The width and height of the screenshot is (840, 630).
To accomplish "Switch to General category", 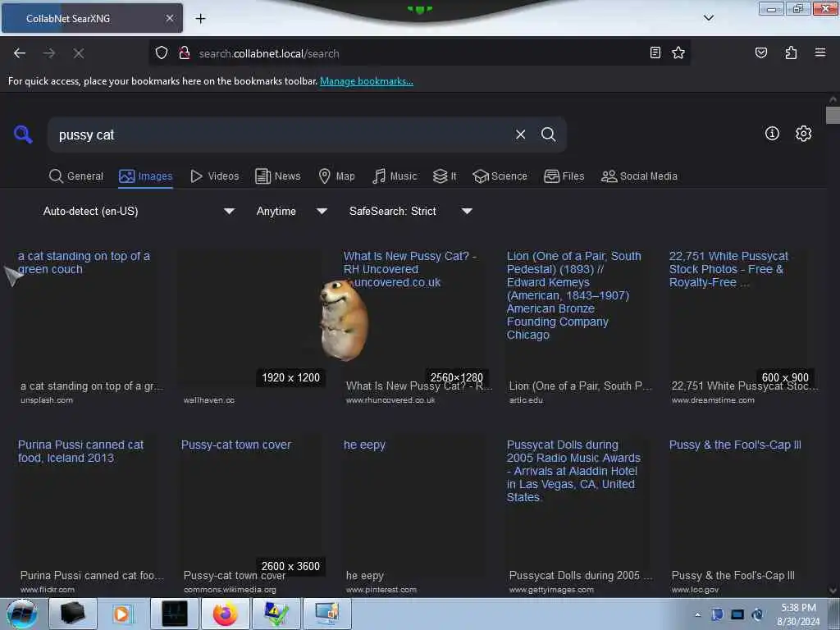I will [x=76, y=176].
